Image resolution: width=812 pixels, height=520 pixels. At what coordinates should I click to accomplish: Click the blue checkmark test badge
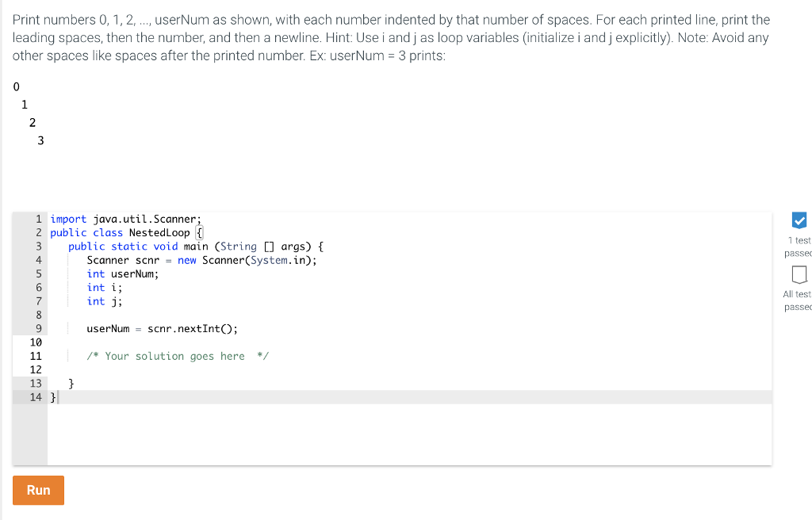tap(798, 220)
